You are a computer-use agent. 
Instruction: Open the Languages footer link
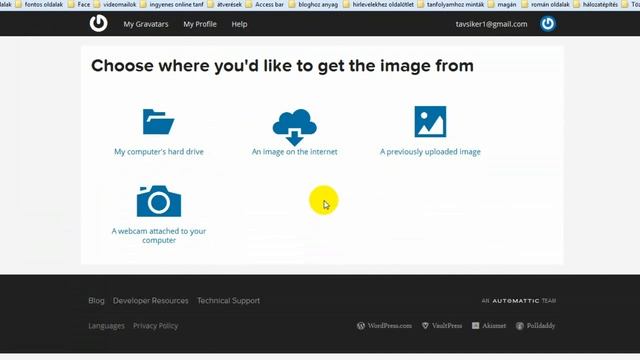[106, 326]
